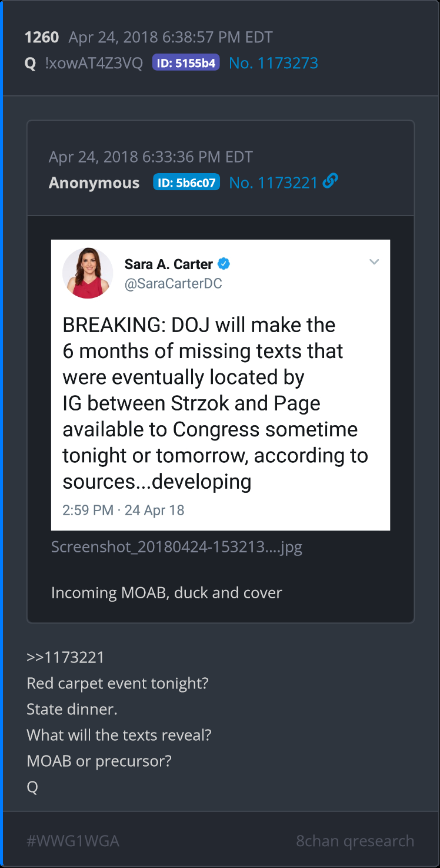
Task: Click the Anonymous poster name
Action: tap(94, 183)
